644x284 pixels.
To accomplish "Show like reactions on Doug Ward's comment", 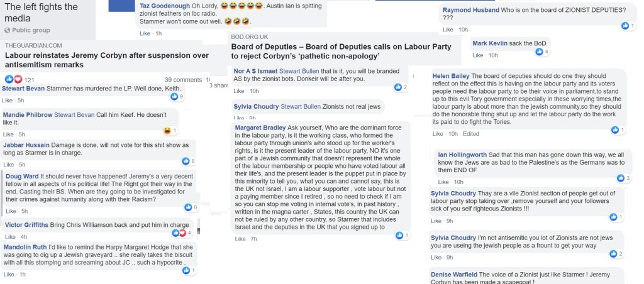I will pyautogui.click(x=188, y=207).
